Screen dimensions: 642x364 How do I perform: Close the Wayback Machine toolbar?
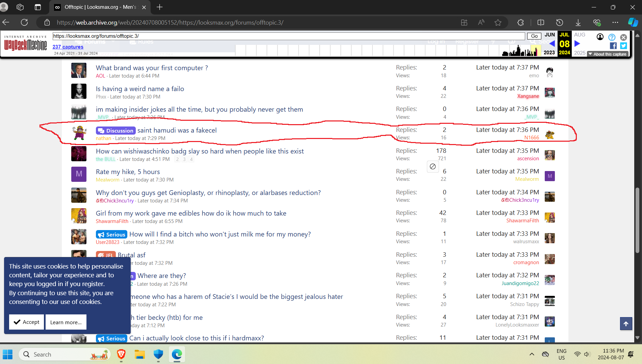click(x=624, y=37)
